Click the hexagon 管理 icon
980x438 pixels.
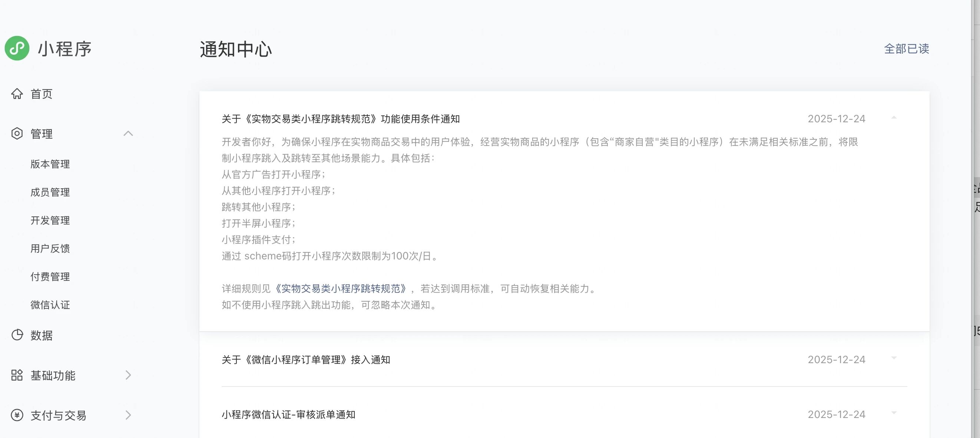pos(17,133)
